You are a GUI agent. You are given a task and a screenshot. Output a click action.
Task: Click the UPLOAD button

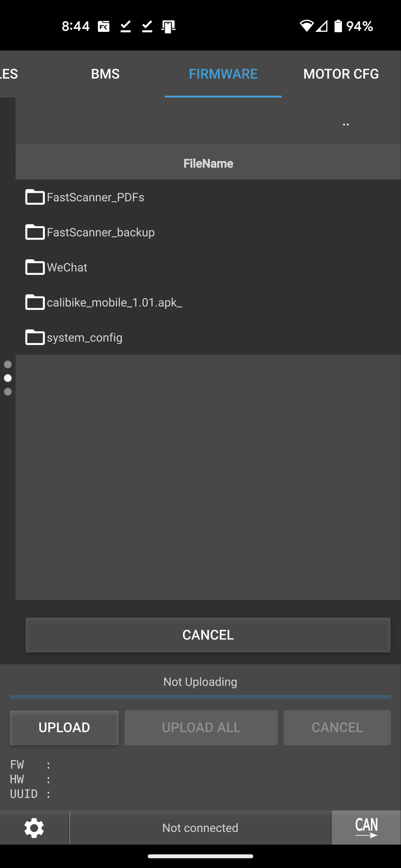[64, 727]
